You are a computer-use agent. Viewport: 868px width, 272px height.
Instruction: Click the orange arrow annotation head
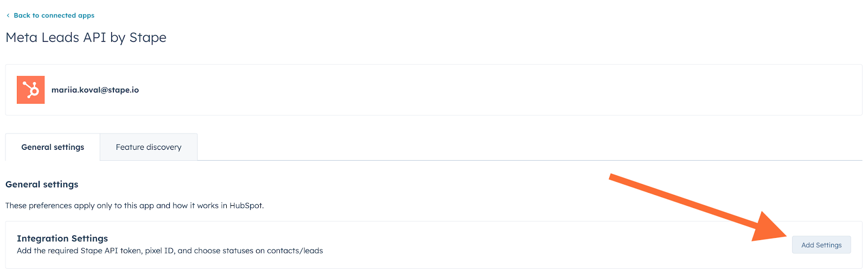coord(770,228)
